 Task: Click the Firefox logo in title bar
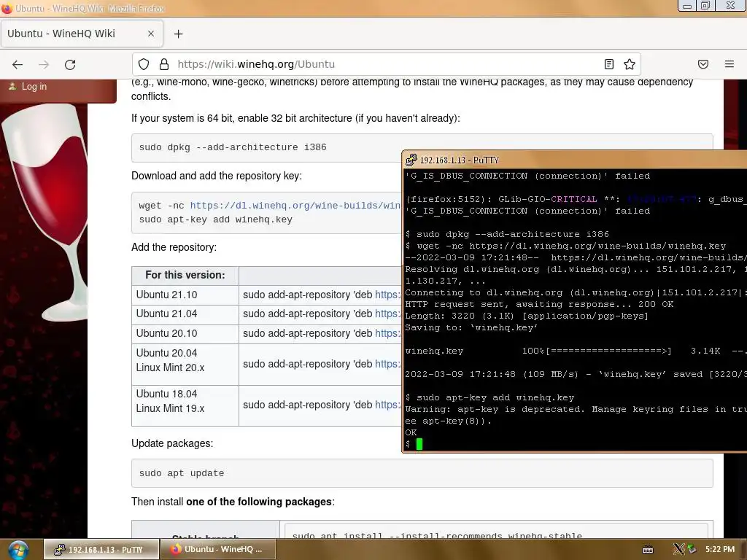click(7, 8)
